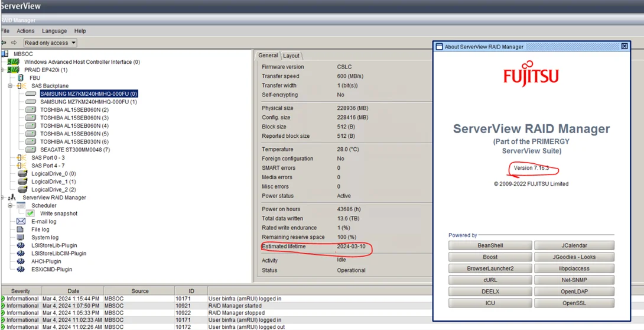This screenshot has width=644, height=330.
Task: Click the disk icon for SEAGATE ST300MM0048 (7)
Action: [x=31, y=150]
